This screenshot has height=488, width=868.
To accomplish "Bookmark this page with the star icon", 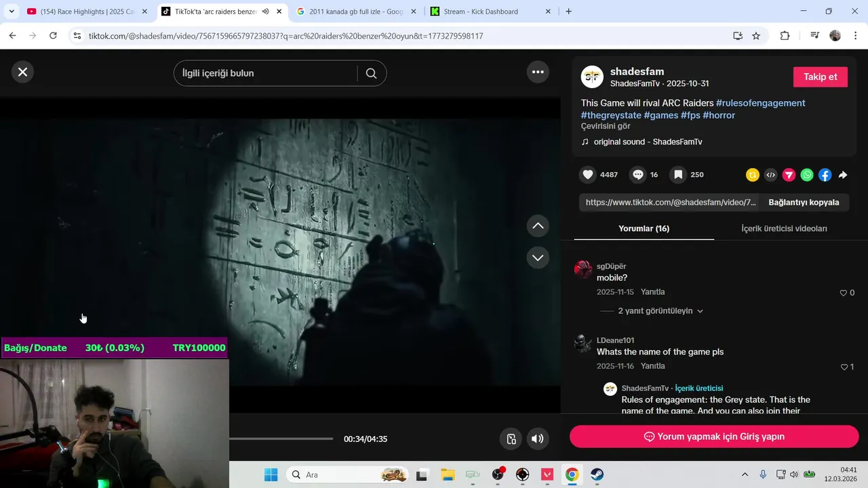I will point(756,36).
